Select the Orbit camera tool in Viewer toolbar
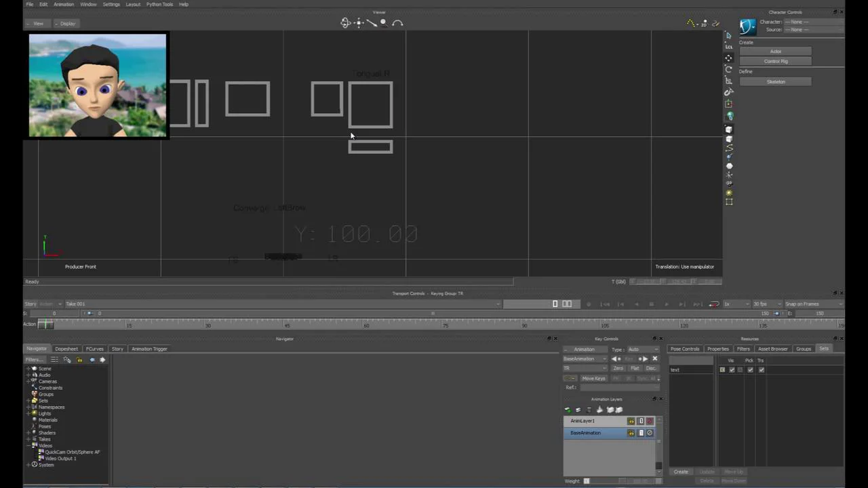The width and height of the screenshot is (868, 488). coord(345,23)
